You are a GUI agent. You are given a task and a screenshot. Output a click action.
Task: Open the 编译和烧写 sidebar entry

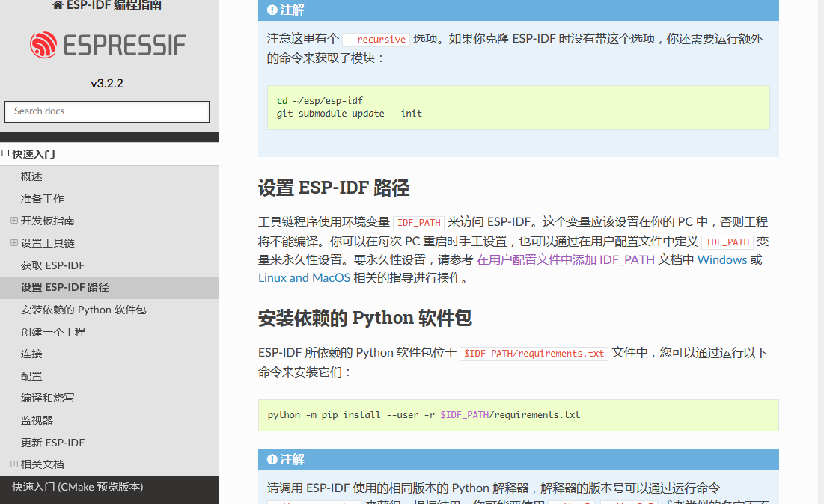click(x=47, y=398)
